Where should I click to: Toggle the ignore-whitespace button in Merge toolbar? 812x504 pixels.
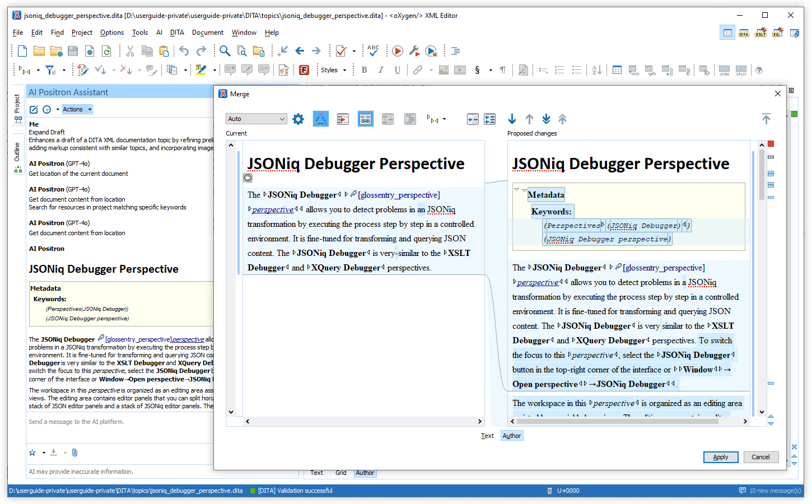point(388,119)
